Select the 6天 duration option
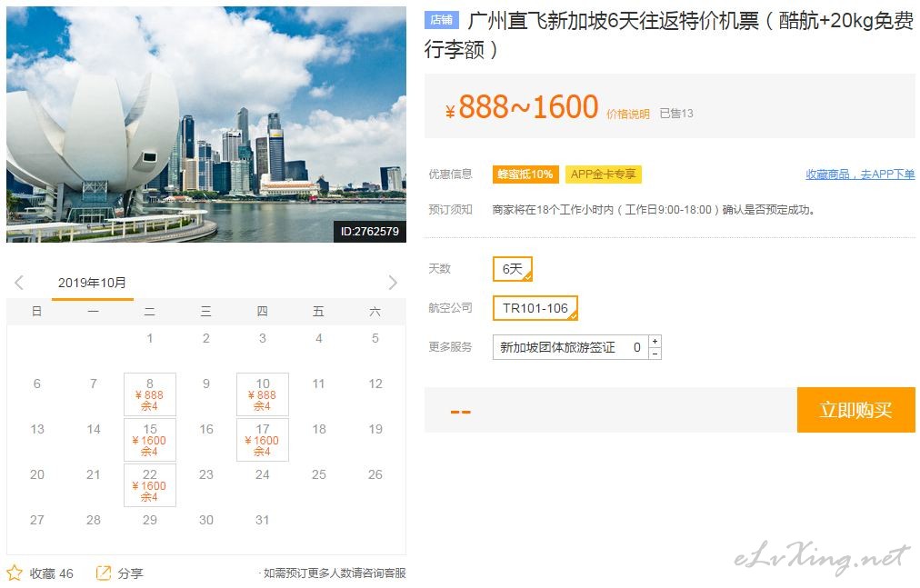920x588 pixels. 512,269
